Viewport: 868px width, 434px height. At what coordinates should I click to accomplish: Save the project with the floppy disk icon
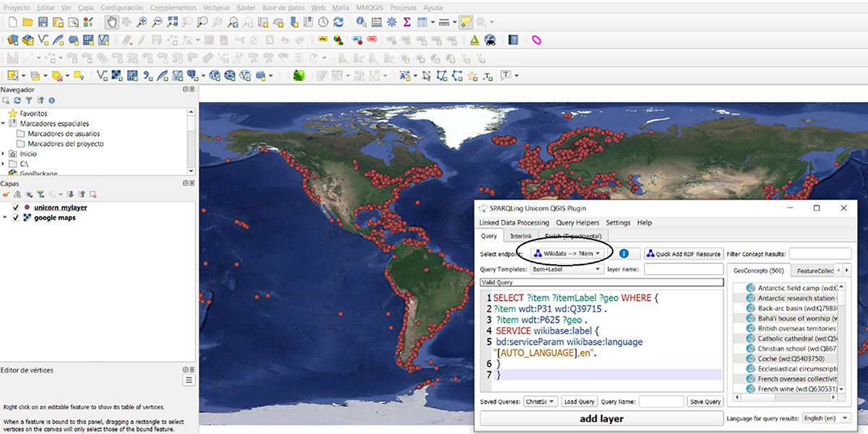(43, 22)
